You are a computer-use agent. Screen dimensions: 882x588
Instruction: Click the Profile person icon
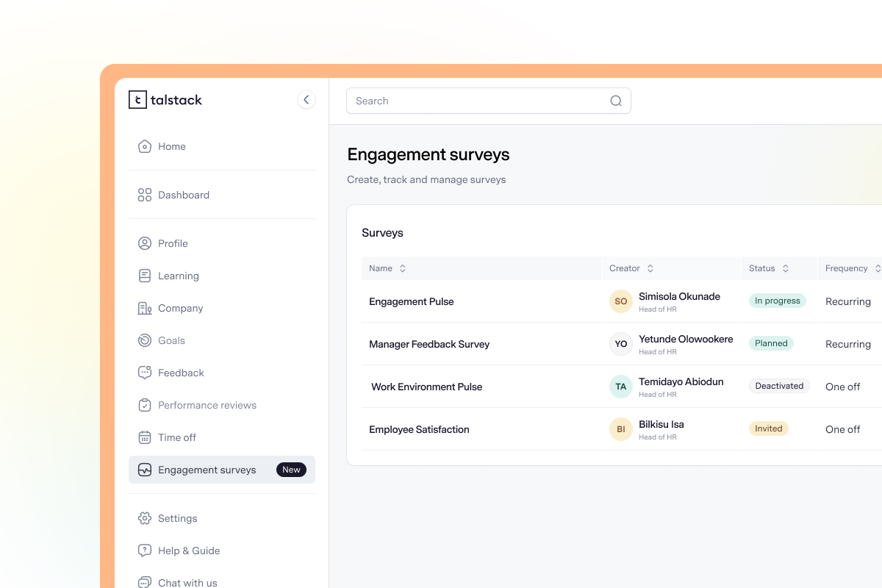point(145,243)
